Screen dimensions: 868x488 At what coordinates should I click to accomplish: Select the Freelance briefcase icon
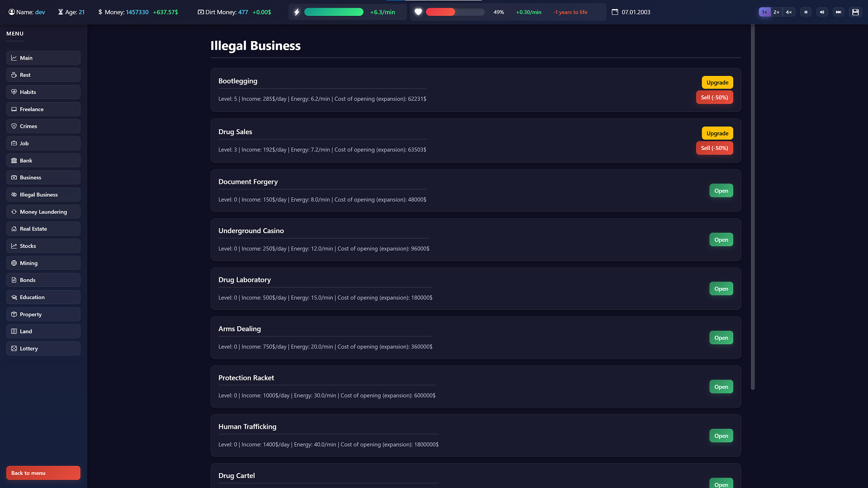pyautogui.click(x=14, y=109)
